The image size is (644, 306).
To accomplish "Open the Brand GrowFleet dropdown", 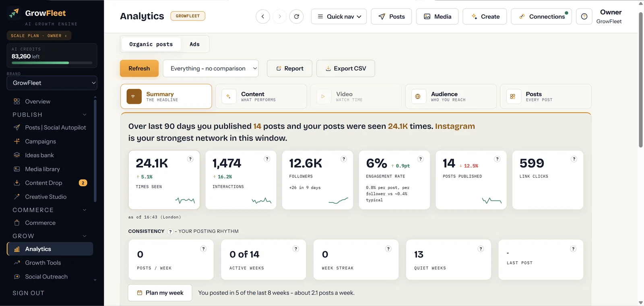I will pyautogui.click(x=52, y=83).
